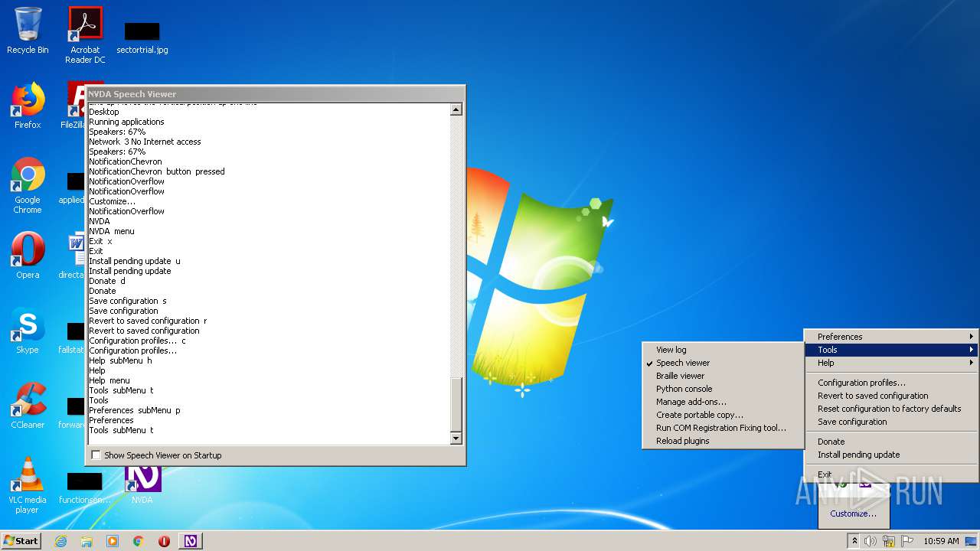Open Python console menu item
This screenshot has width=980, height=551.
tap(722, 389)
